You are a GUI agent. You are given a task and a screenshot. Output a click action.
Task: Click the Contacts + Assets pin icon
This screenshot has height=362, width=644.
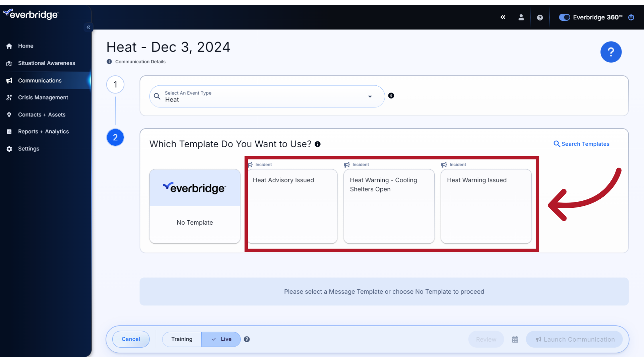coord(9,115)
